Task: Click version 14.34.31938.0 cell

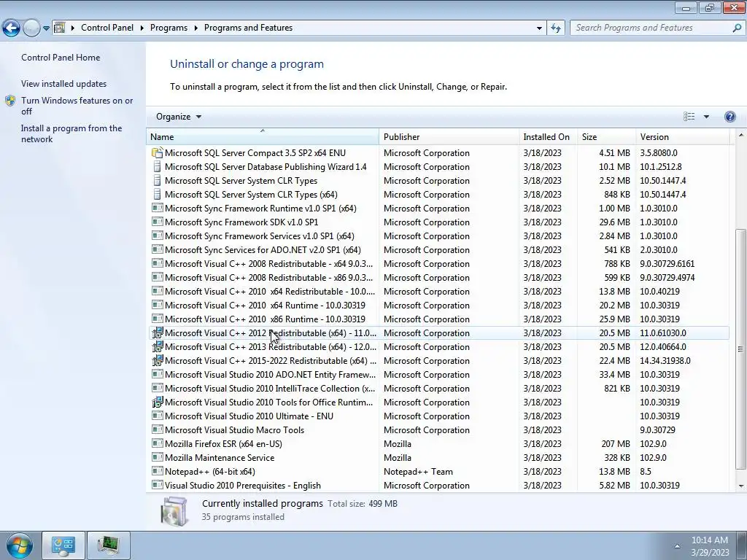Action: (665, 360)
